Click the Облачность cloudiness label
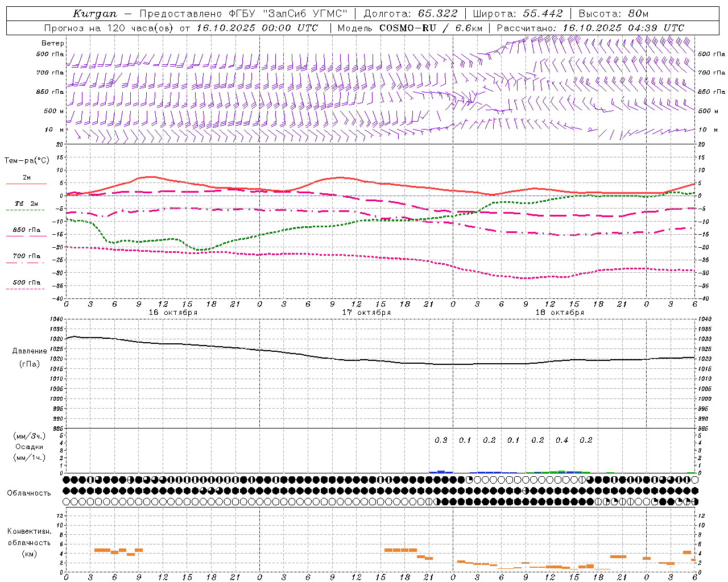 (29, 493)
